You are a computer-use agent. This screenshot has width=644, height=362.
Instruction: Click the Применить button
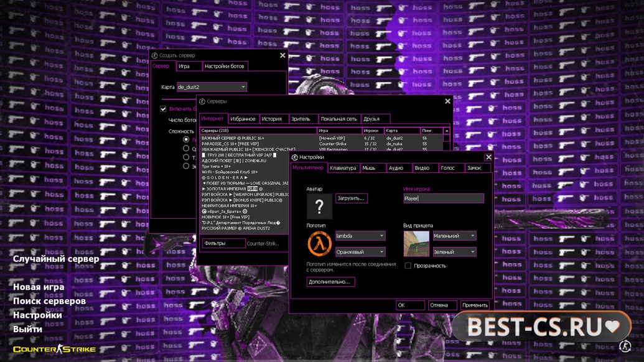click(475, 305)
